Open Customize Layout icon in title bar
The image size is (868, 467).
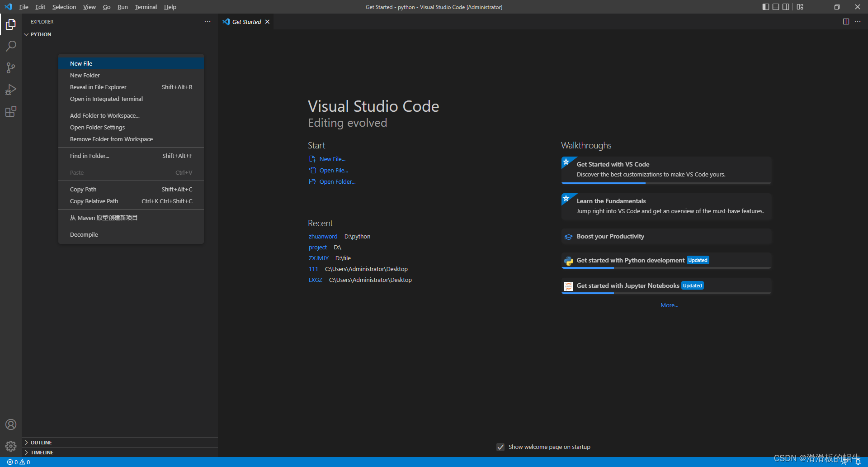coord(800,7)
